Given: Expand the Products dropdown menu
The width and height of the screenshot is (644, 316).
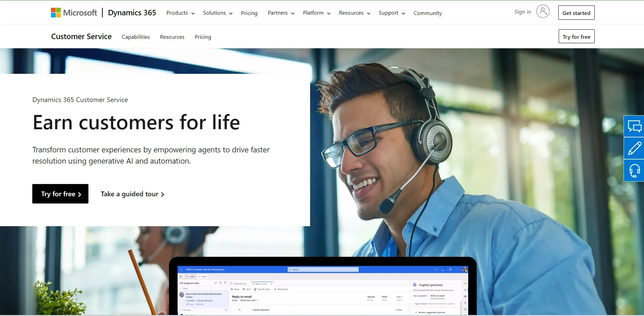Looking at the screenshot, I should click(x=180, y=13).
